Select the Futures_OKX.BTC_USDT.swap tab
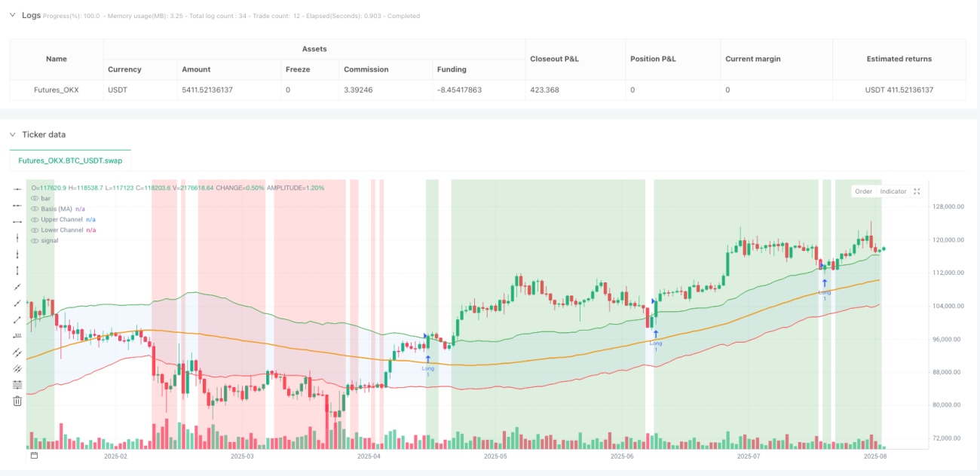Screen dimensions: 980x476 pos(70,160)
